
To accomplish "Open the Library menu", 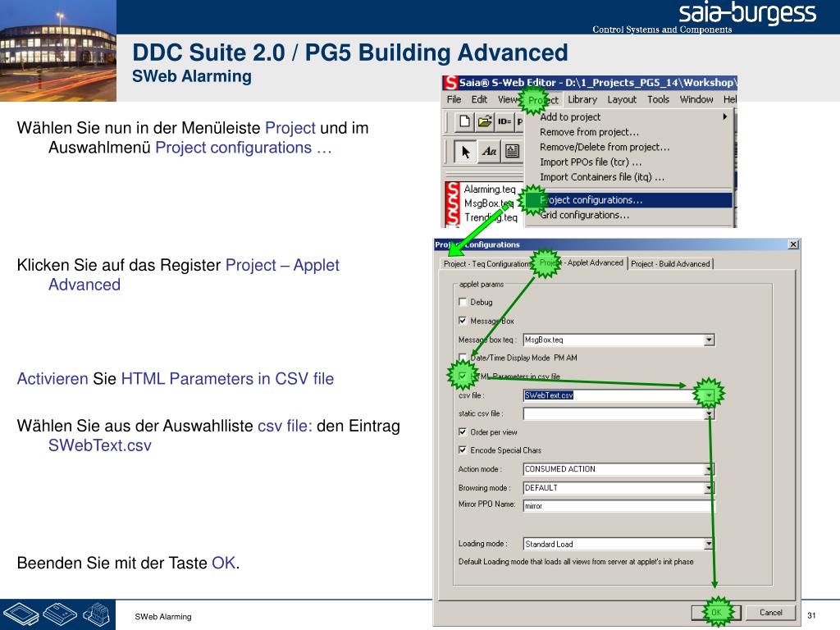I will (x=582, y=99).
